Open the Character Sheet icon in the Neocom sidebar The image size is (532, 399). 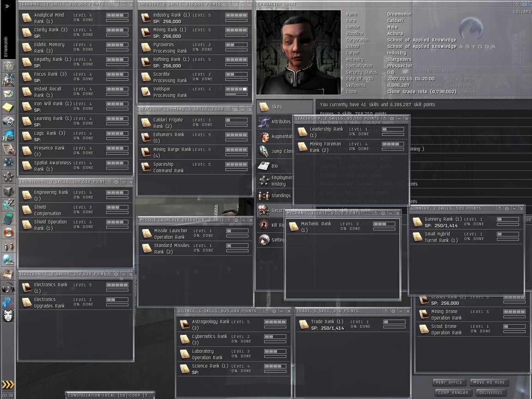[x=8, y=66]
